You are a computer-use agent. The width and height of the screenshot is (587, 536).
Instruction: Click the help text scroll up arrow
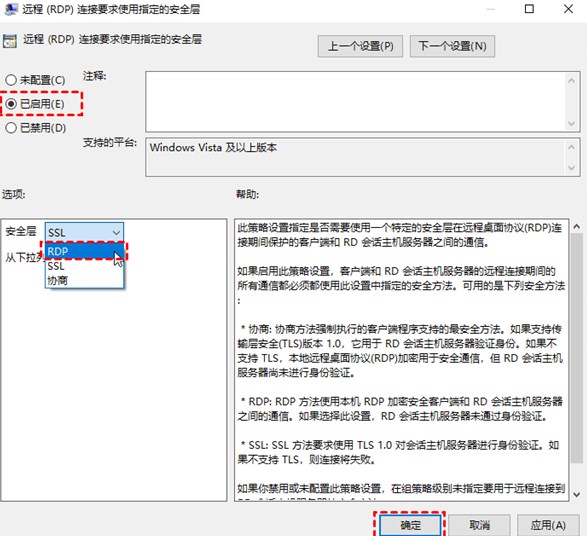(x=577, y=226)
